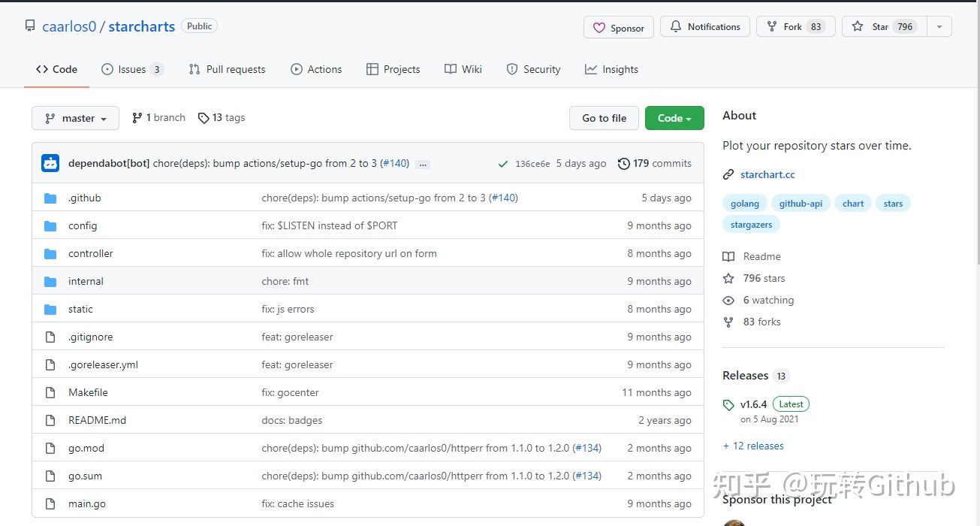Click the 'fix: cache issues' commit message
Image resolution: width=980 pixels, height=526 pixels.
click(297, 504)
